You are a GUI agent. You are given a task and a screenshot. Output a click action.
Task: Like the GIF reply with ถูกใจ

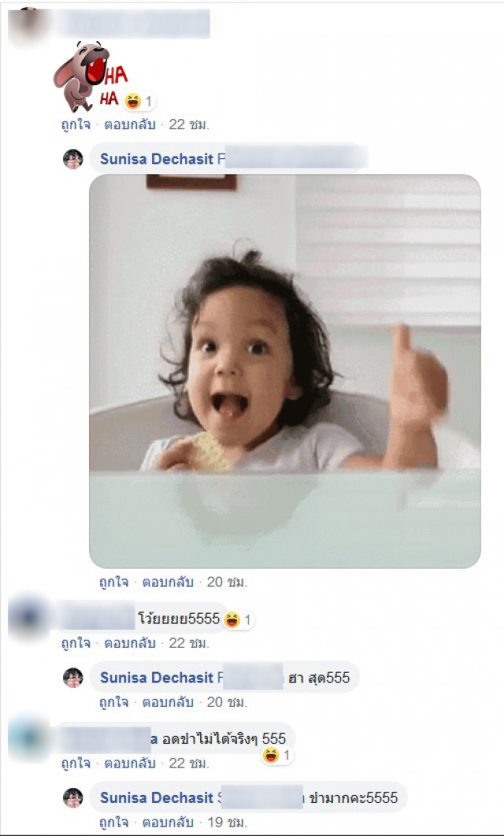[x=114, y=581]
